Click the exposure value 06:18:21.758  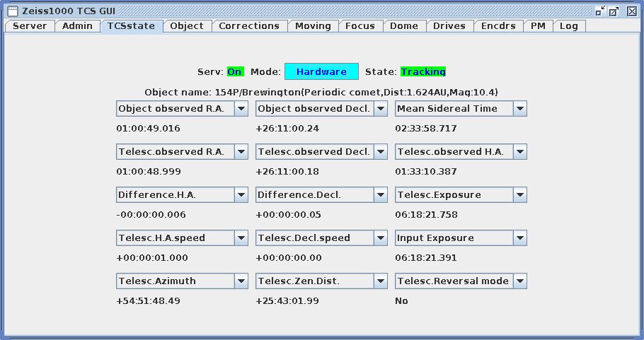426,215
